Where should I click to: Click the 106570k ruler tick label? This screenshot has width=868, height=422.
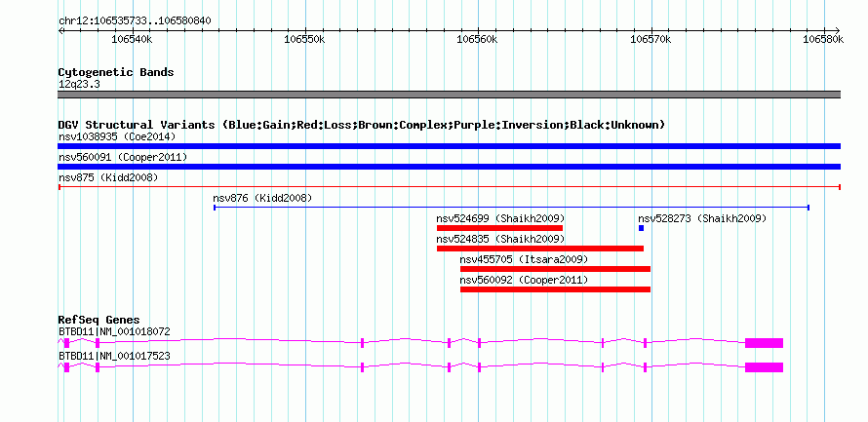click(651, 39)
